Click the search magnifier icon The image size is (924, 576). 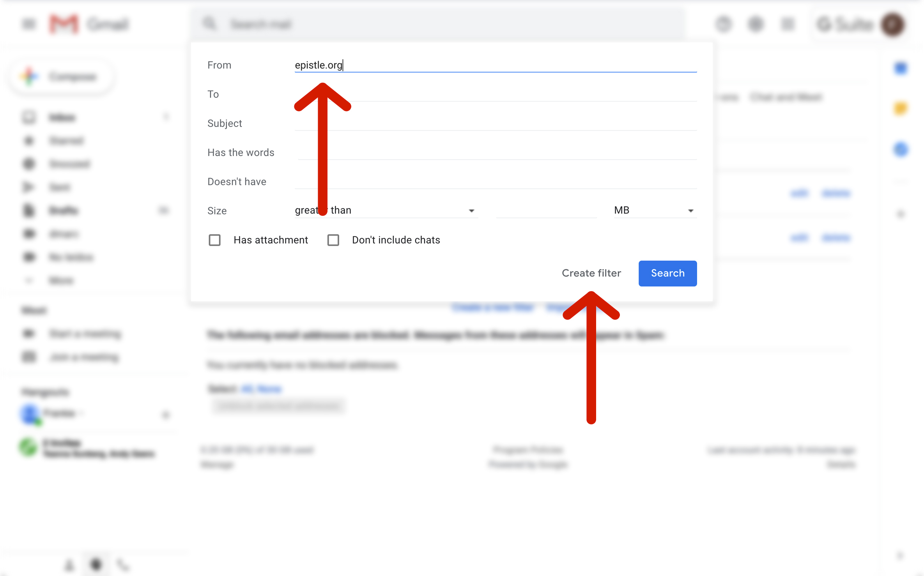[x=209, y=24]
